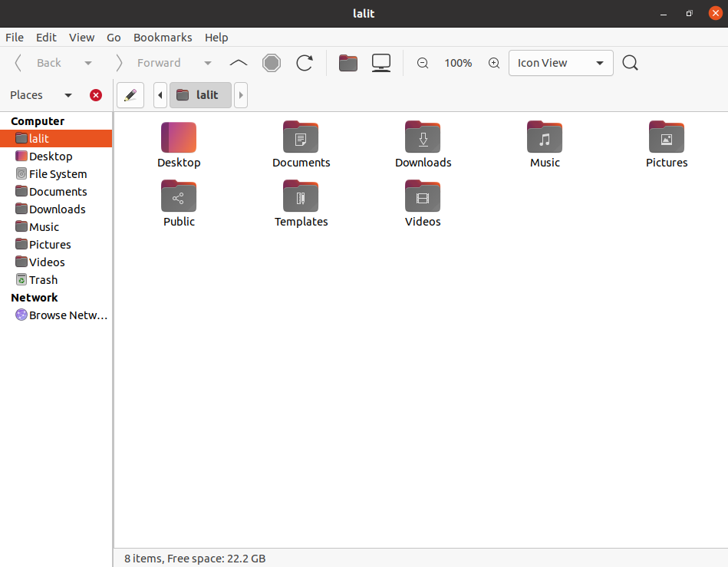Image resolution: width=728 pixels, height=567 pixels.
Task: Zoom out using the minus magnifier
Action: pos(423,63)
